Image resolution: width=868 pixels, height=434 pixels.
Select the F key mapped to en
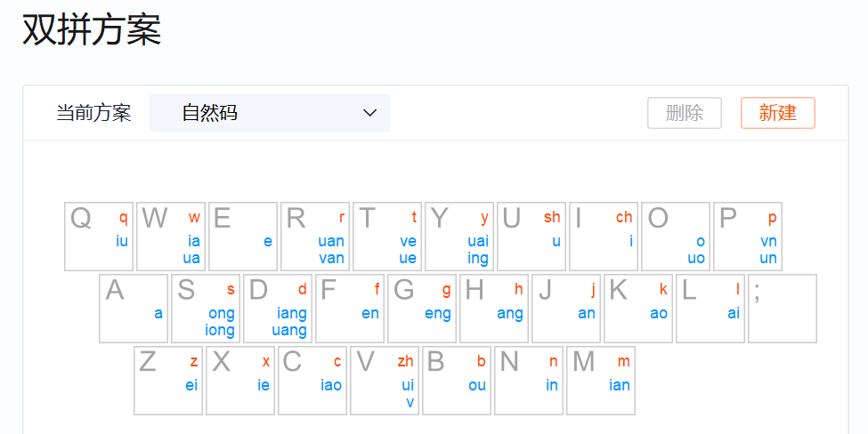point(350,309)
